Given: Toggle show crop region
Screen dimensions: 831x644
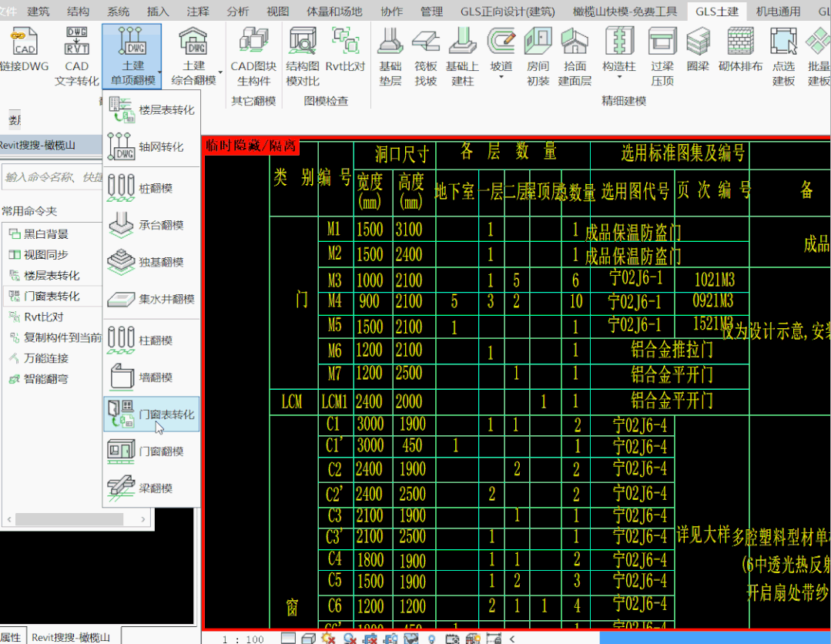Looking at the screenshot, I should click(390, 639).
